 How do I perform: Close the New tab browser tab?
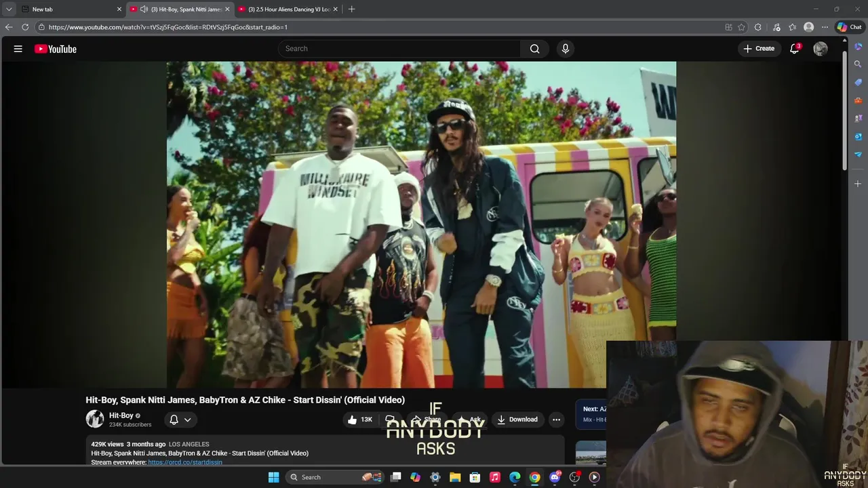pyautogui.click(x=119, y=9)
